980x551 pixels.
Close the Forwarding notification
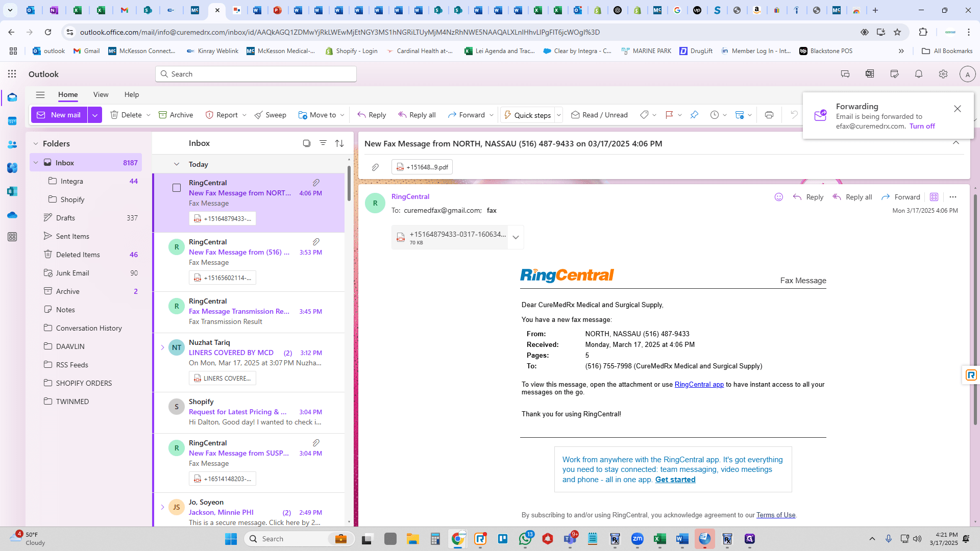[958, 109]
